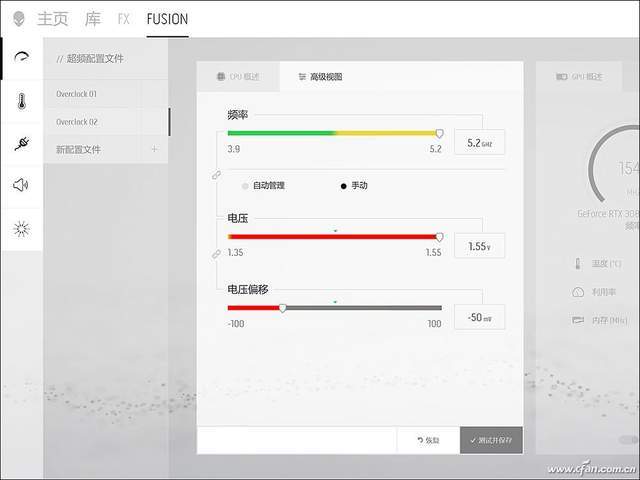
Task: Click the GPU temperature thermometer icon
Action: click(578, 264)
